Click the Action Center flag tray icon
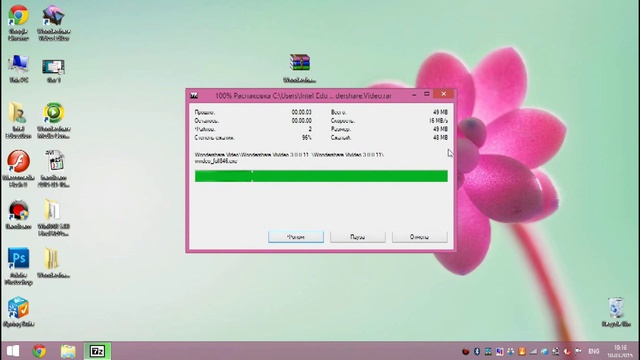Viewport: 640px width, 360px height. (578, 351)
